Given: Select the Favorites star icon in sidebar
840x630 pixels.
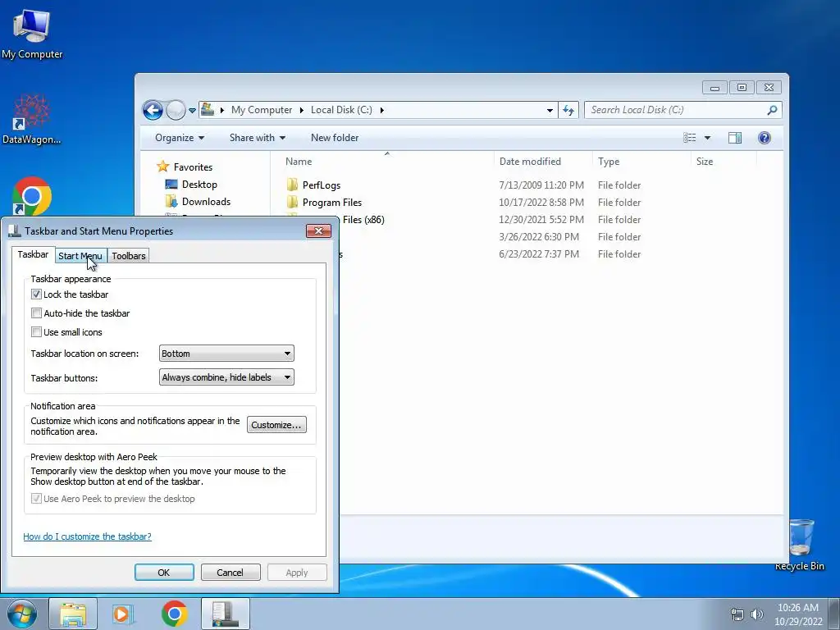Looking at the screenshot, I should point(163,167).
